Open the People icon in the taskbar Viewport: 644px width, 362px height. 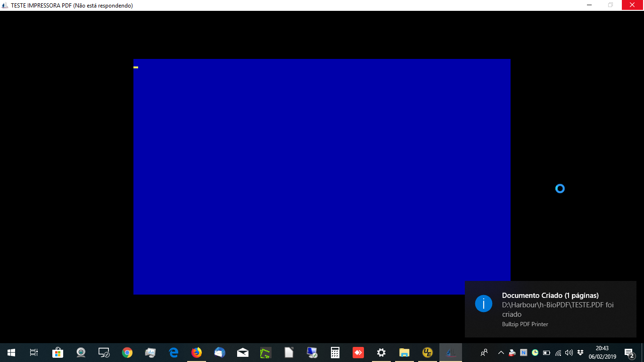pos(484,353)
